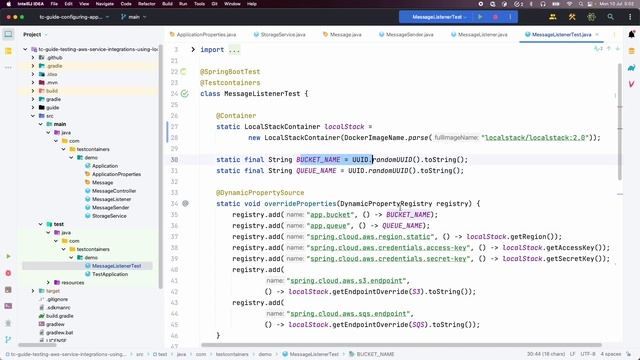Expand the build folder

[x=33, y=91]
